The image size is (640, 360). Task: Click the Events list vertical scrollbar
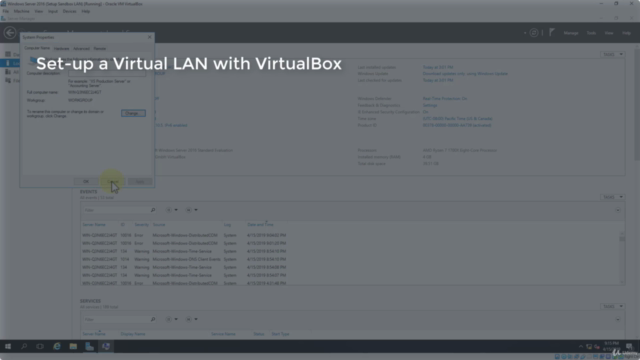(x=622, y=257)
